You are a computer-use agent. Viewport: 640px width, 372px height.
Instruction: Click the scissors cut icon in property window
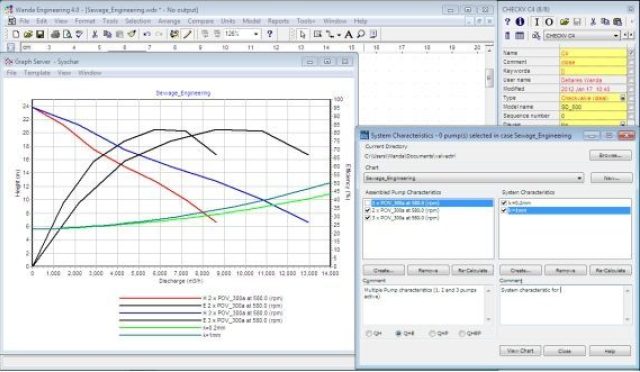point(593,22)
